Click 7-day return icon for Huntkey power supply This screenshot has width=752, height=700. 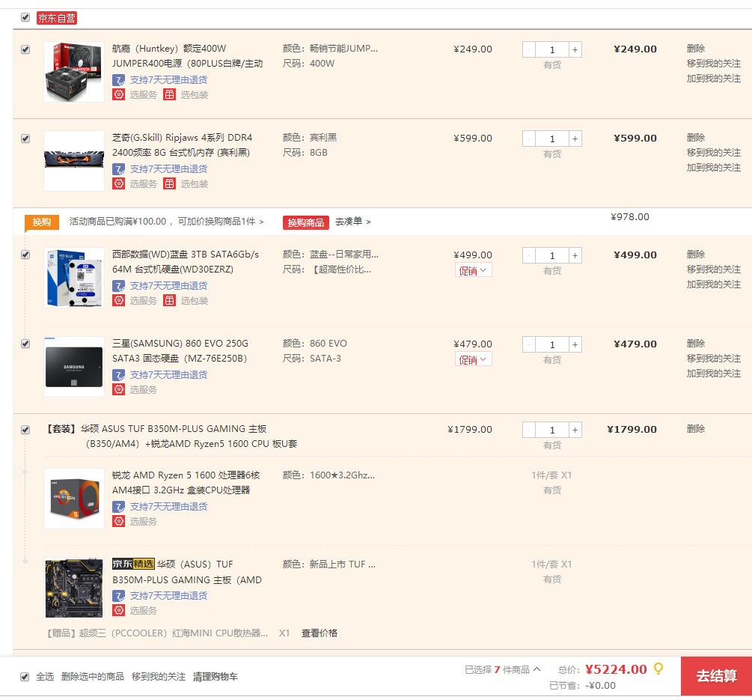(118, 79)
